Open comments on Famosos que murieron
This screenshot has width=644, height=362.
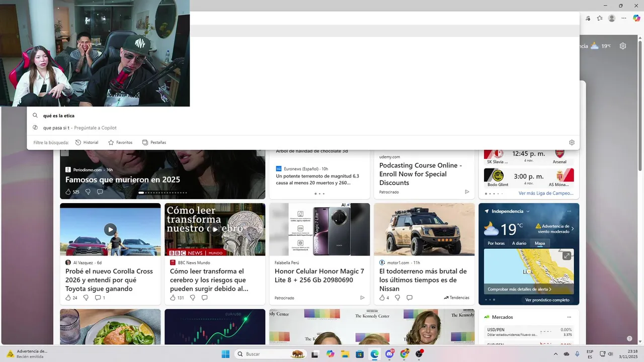(100, 192)
